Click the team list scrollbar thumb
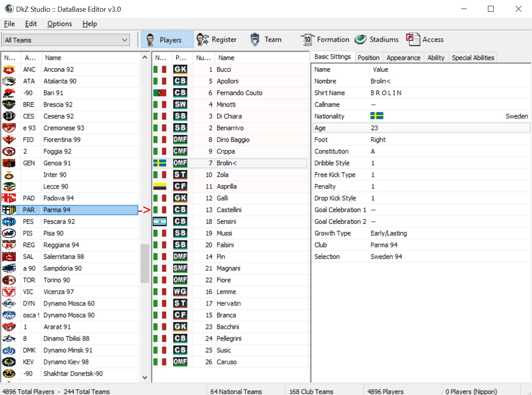Viewport: 532px width, 395px height. (145, 263)
